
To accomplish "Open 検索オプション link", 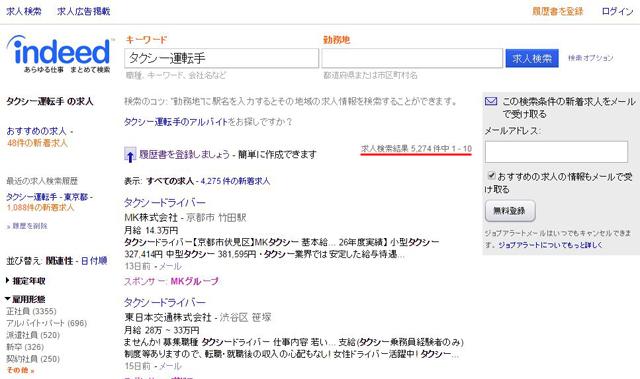I will pyautogui.click(x=591, y=58).
